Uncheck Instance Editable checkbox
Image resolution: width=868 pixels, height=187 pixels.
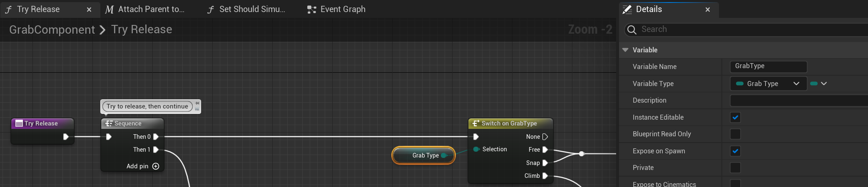tap(736, 117)
